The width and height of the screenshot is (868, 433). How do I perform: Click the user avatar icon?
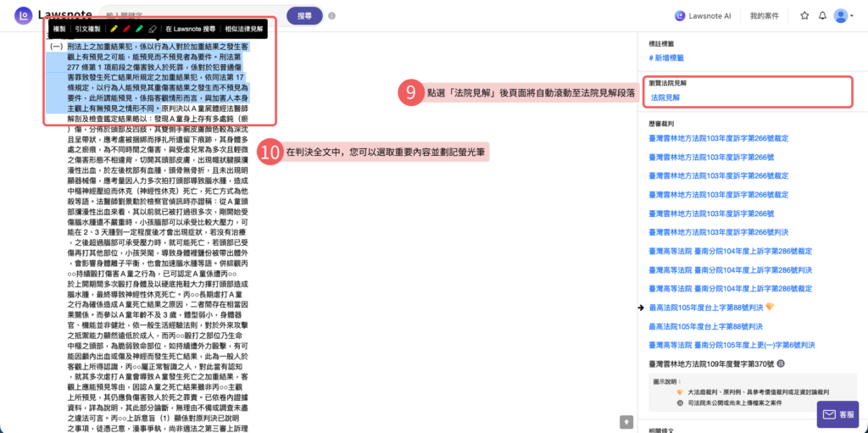841,16
